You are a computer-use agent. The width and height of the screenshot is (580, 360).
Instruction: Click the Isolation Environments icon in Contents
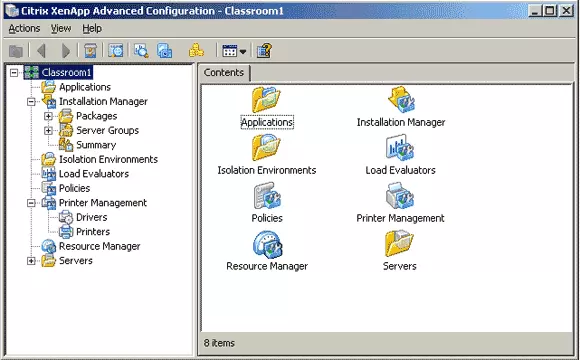pyautogui.click(x=266, y=147)
